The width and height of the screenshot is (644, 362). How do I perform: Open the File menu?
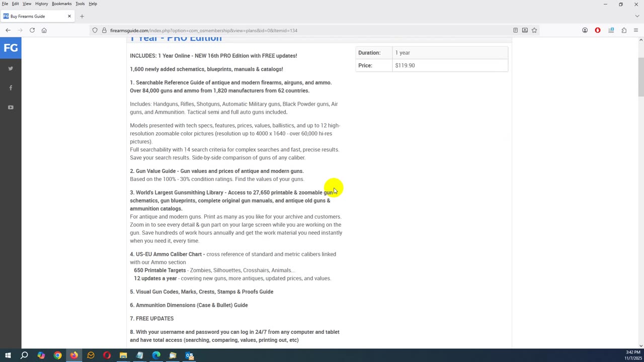5,4
